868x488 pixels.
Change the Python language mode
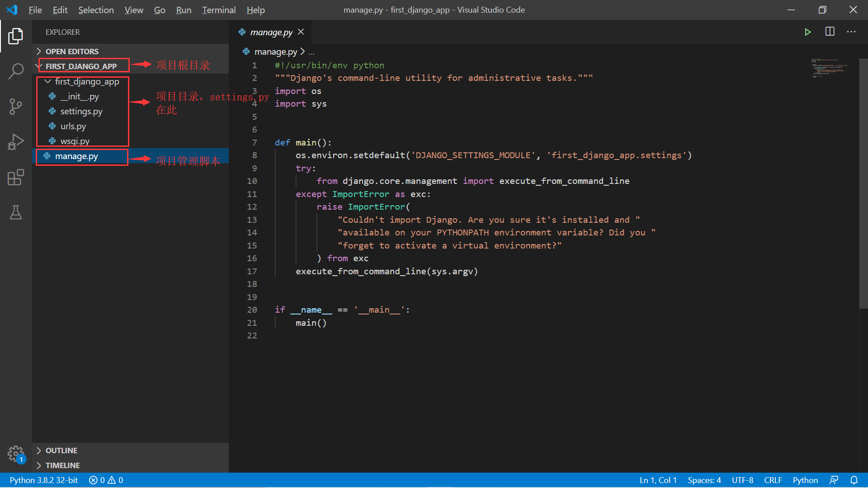805,480
